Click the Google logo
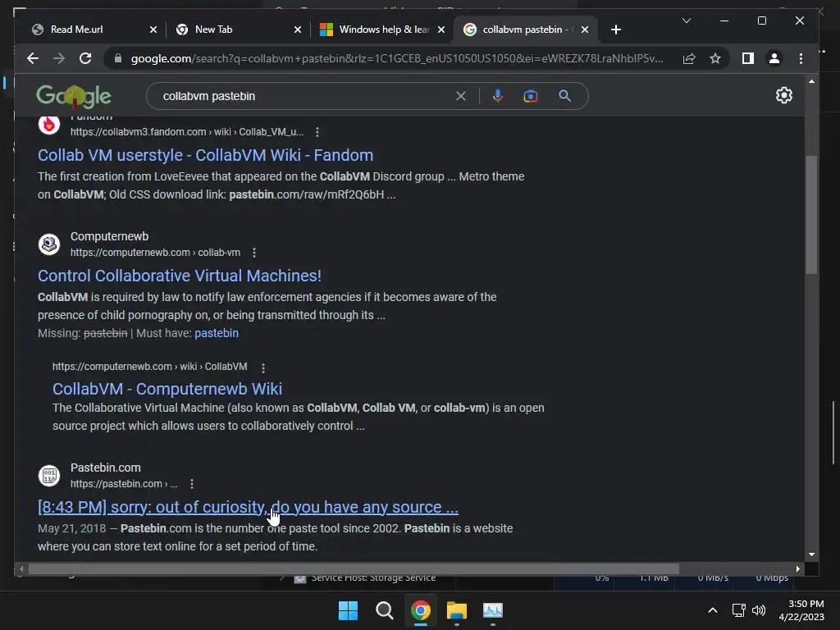This screenshot has height=630, width=840. (73, 97)
